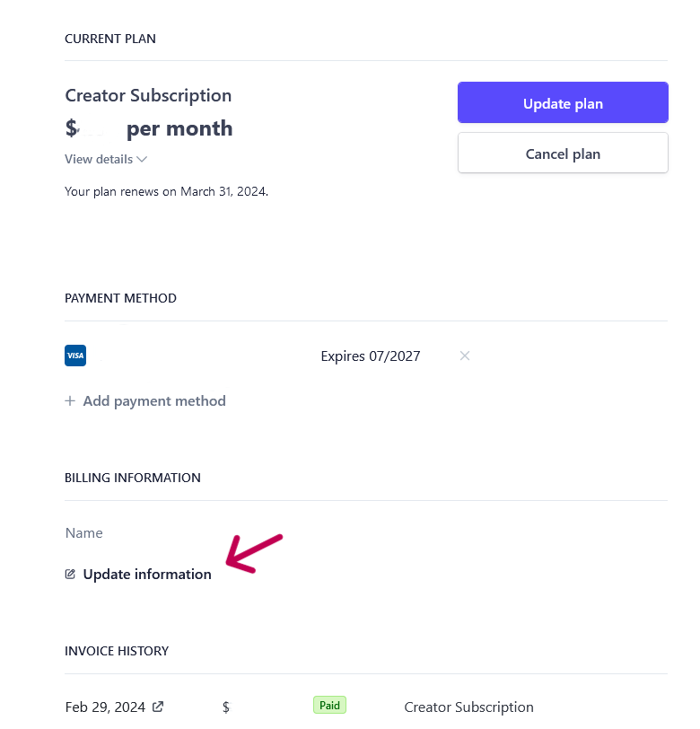Screen dimensions: 700x729
Task: Click the chevron next to View details
Action: (x=142, y=160)
